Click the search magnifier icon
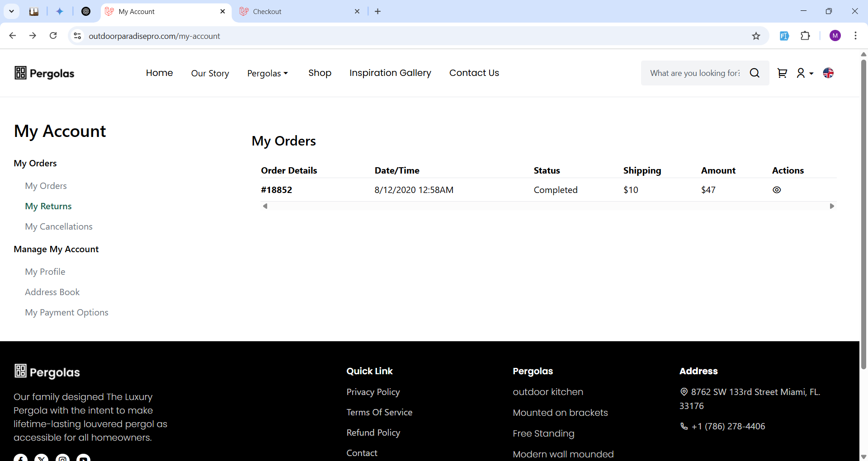868x461 pixels. pyautogui.click(x=755, y=73)
